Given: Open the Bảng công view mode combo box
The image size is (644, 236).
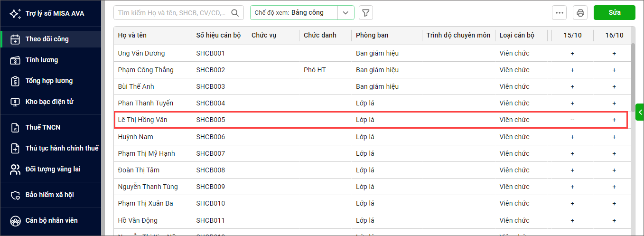Looking at the screenshot, I should point(294,13).
